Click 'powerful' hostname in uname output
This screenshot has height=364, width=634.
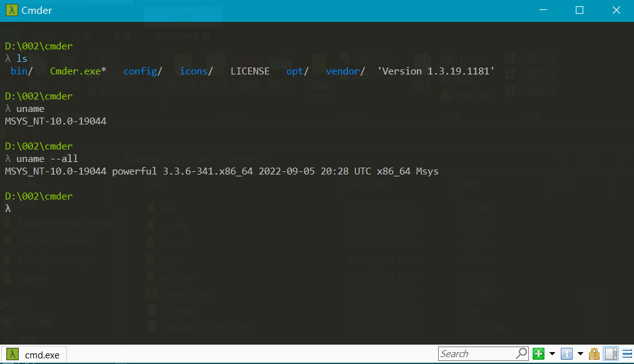click(x=134, y=171)
